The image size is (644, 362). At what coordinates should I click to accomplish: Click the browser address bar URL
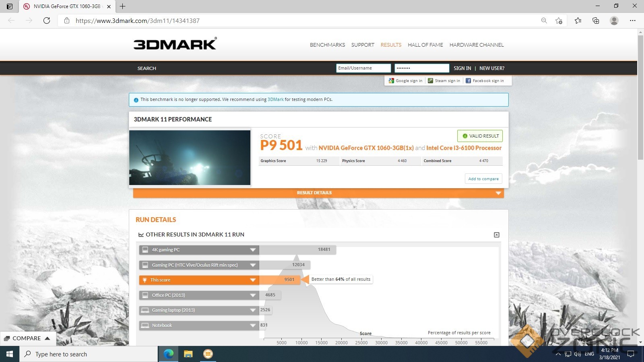tap(138, 21)
